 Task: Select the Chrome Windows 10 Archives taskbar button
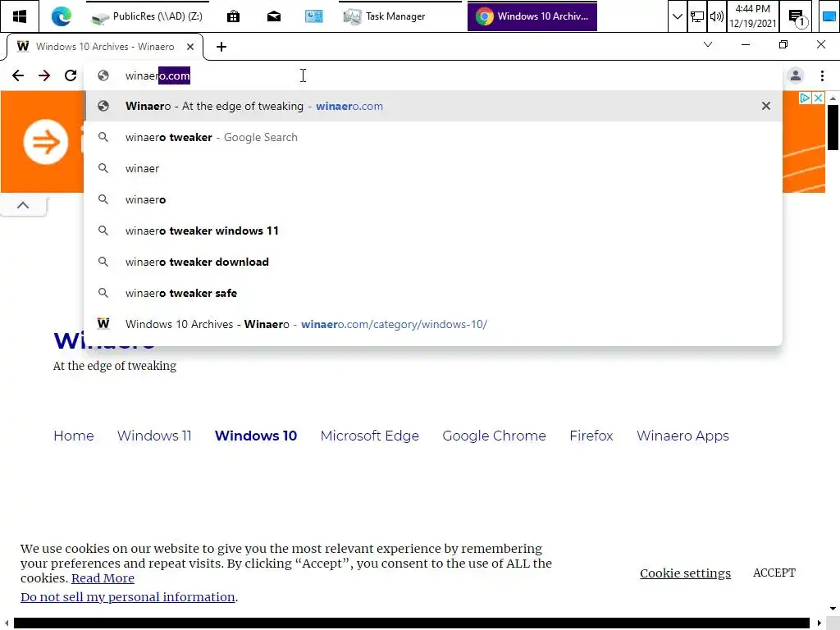(x=532, y=16)
